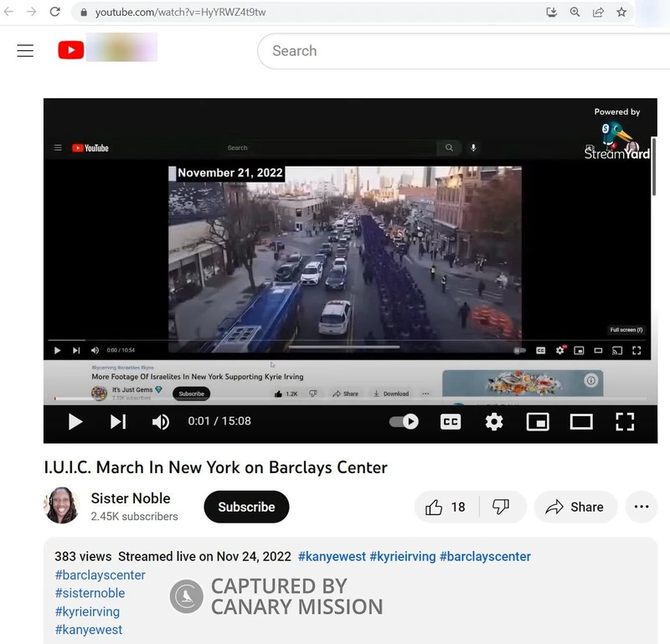Enter fullscreen mode

(625, 421)
